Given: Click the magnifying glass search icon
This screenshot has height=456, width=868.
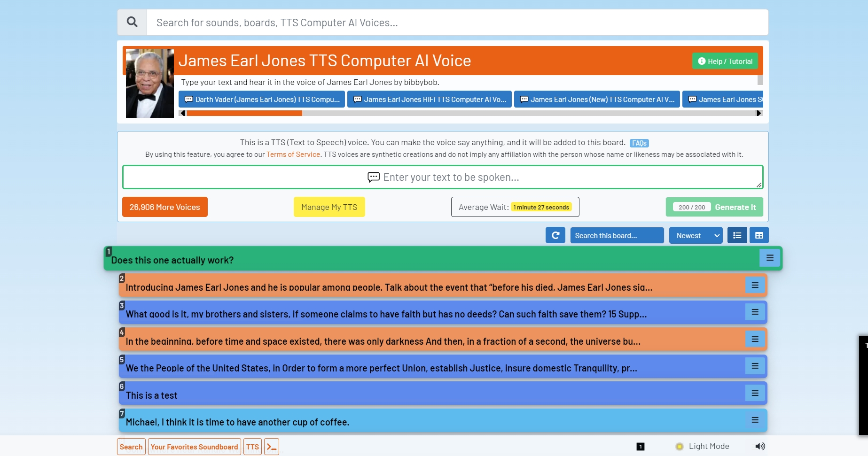Looking at the screenshot, I should (132, 22).
